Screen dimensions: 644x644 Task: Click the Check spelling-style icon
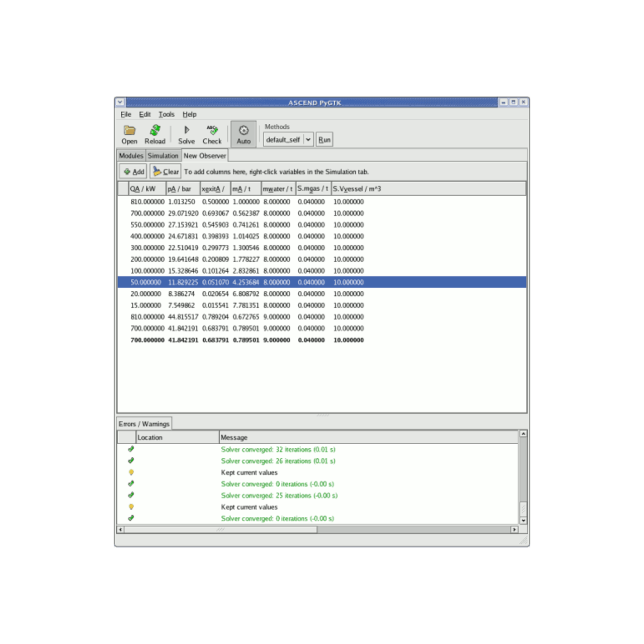coord(212,131)
